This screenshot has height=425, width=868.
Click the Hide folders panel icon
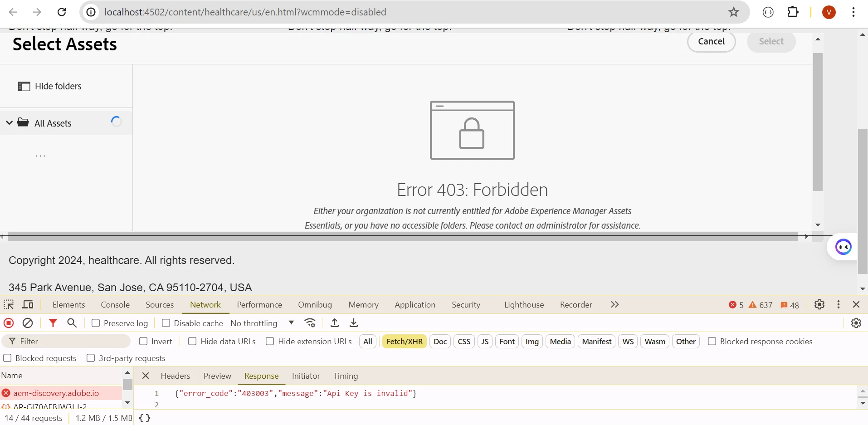point(24,86)
